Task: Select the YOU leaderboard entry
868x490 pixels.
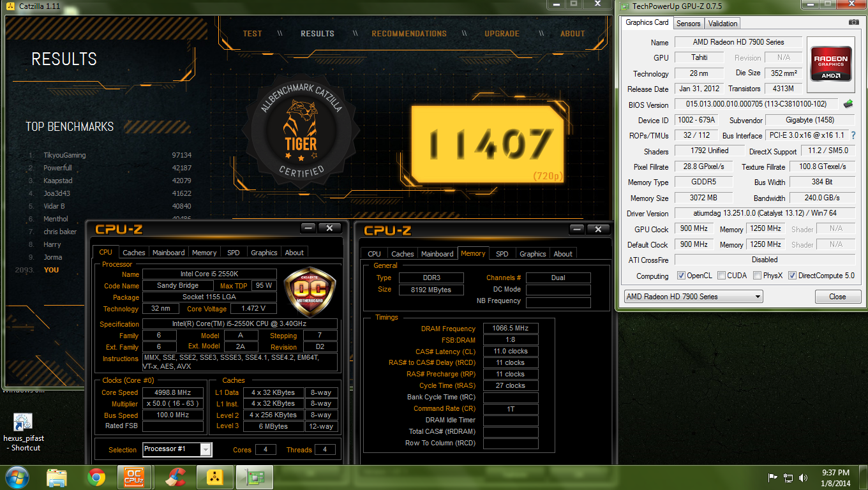Action: [51, 270]
